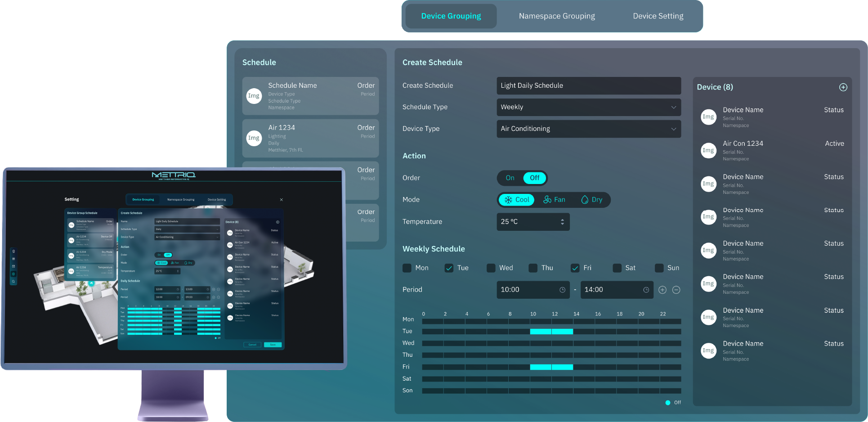
Task: Click the Light Daily Schedule name field
Action: click(588, 85)
